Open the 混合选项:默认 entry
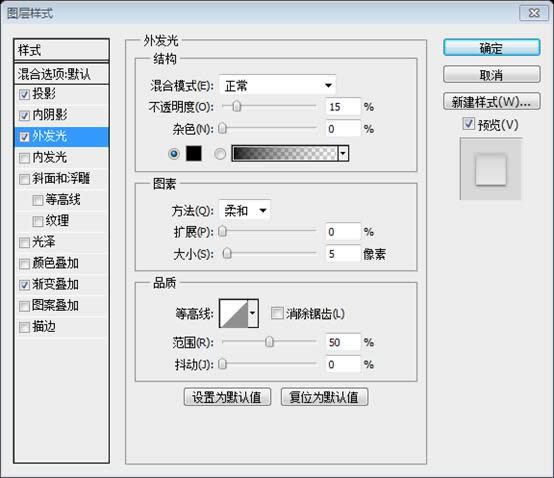The height and width of the screenshot is (478, 554). [61, 74]
